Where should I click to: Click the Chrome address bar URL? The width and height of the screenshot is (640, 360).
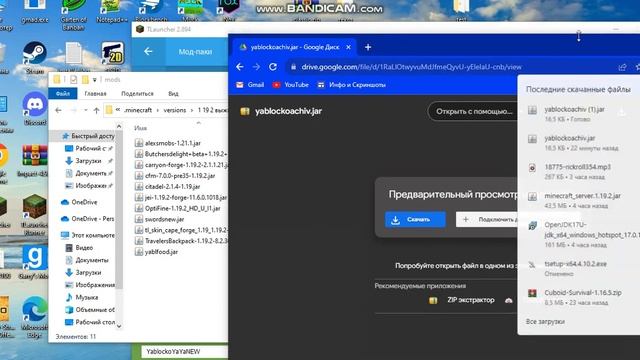pos(411,67)
